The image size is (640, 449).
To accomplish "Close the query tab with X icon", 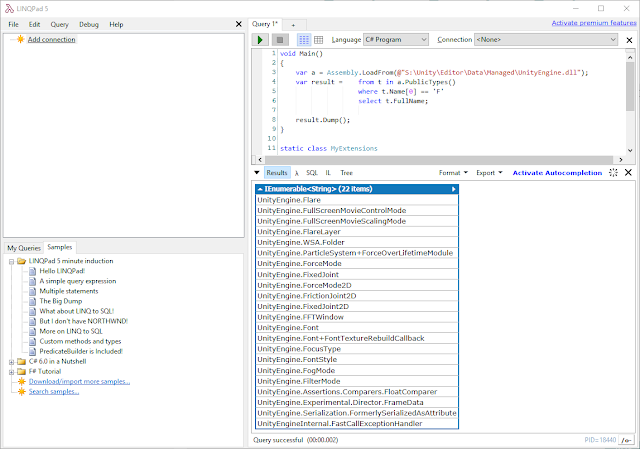I will [629, 40].
